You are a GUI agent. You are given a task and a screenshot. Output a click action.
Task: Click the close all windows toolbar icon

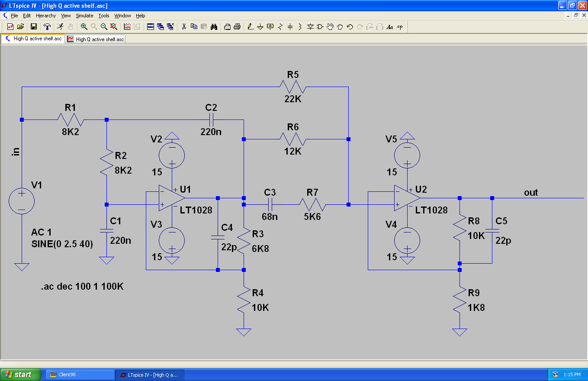[x=170, y=27]
